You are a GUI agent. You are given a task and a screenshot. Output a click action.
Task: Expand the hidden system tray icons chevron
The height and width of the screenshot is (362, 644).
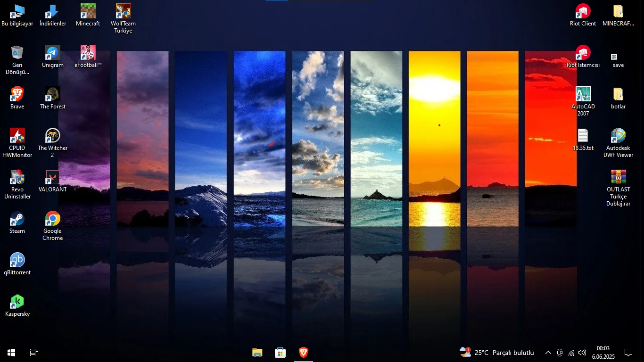tap(548, 352)
